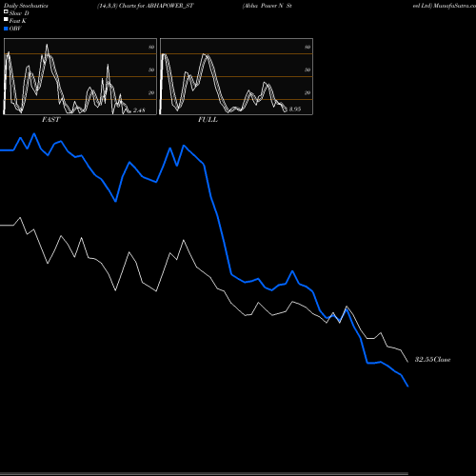Click the 20 level label in FULL chart

pos(307,92)
